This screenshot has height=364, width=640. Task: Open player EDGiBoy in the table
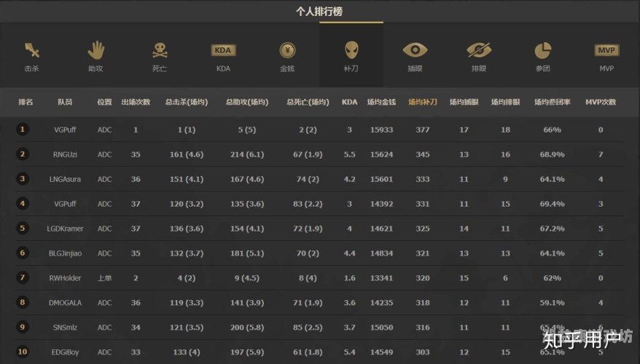click(65, 352)
